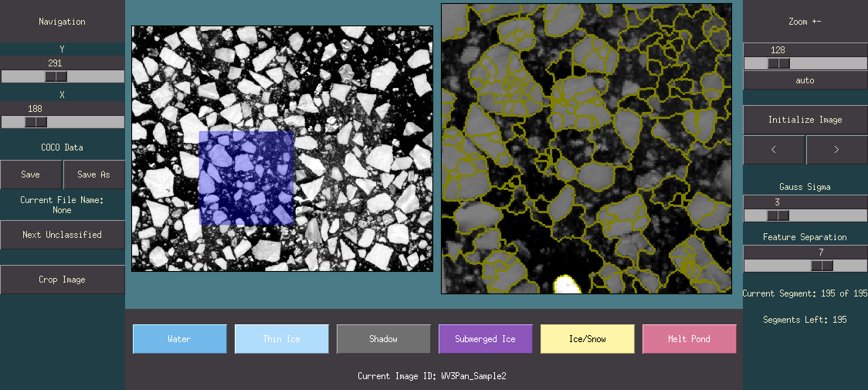The width and height of the screenshot is (868, 390).
Task: Classify segment as Shadow
Action: (x=384, y=339)
